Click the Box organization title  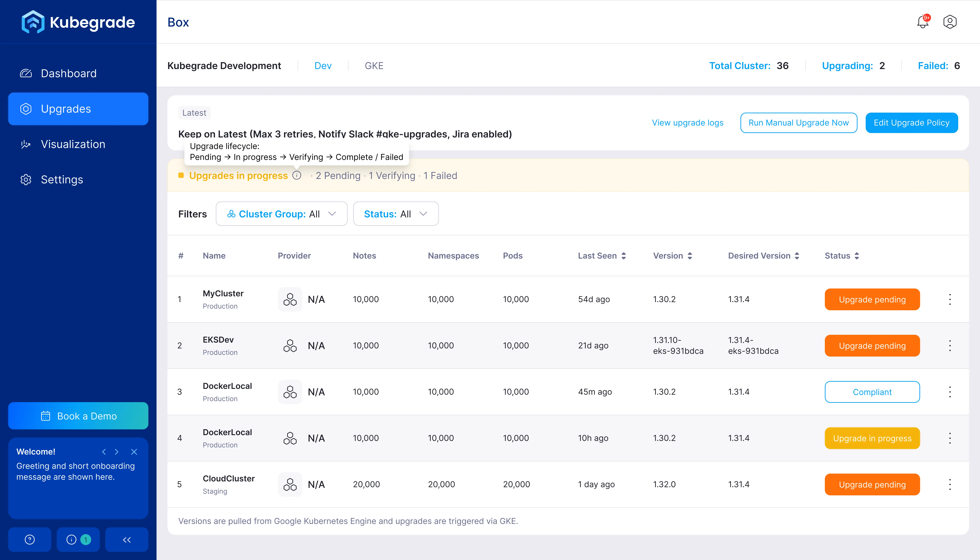tap(178, 22)
